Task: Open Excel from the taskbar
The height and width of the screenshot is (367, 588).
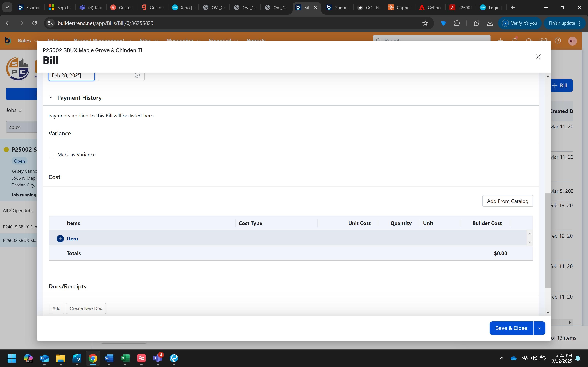Action: 125,358
